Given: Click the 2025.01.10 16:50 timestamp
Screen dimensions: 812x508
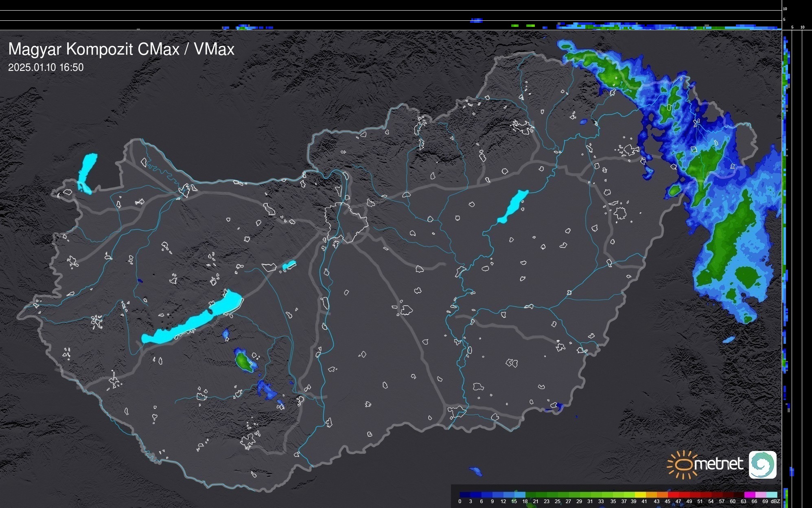Looking at the screenshot, I should 46,68.
